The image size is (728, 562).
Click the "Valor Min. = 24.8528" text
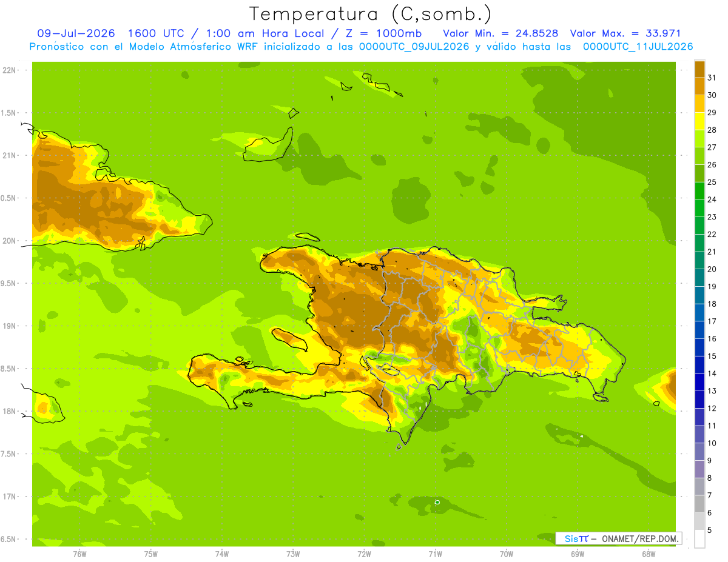pyautogui.click(x=500, y=33)
